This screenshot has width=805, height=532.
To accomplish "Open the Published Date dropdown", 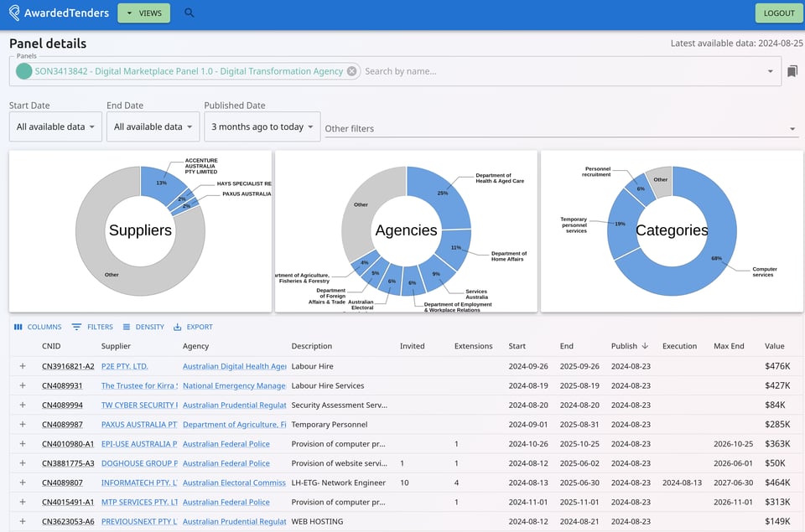I will click(x=262, y=127).
